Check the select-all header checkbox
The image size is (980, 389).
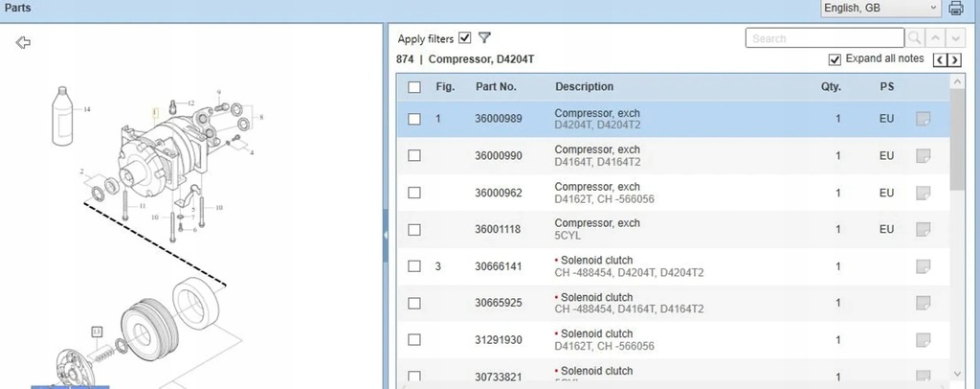(x=414, y=87)
